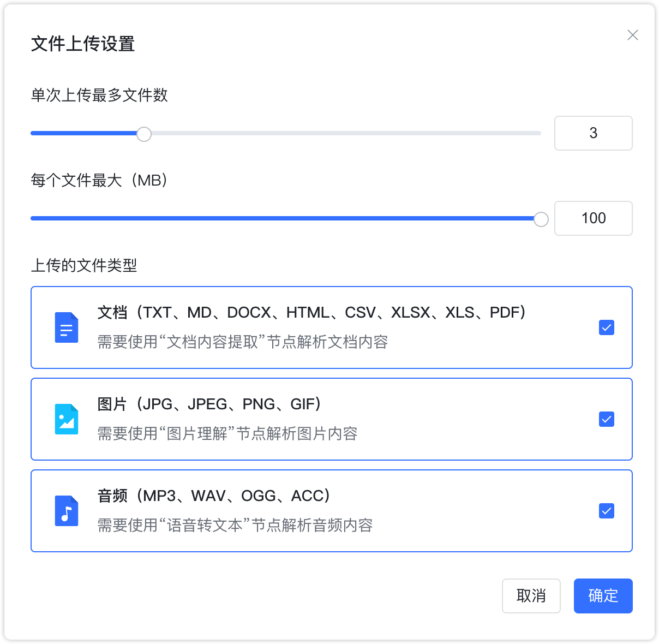659x644 pixels.
Task: Close the file upload settings dialog
Action: point(632,35)
